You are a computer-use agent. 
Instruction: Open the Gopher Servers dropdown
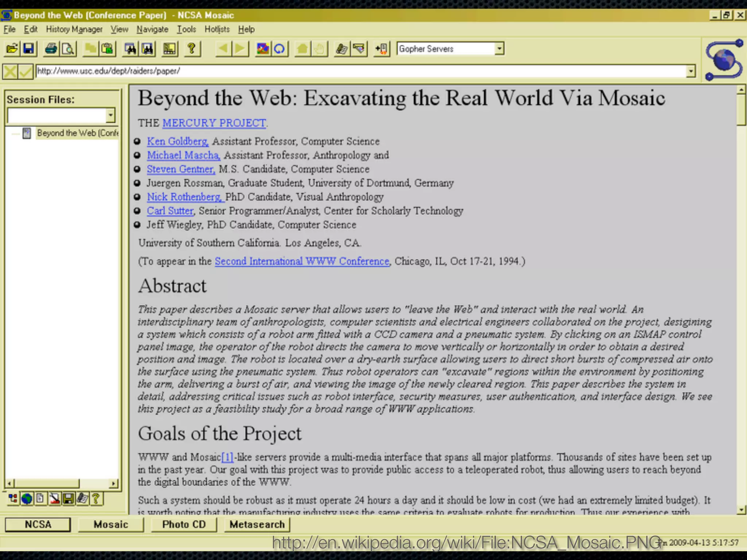[500, 48]
